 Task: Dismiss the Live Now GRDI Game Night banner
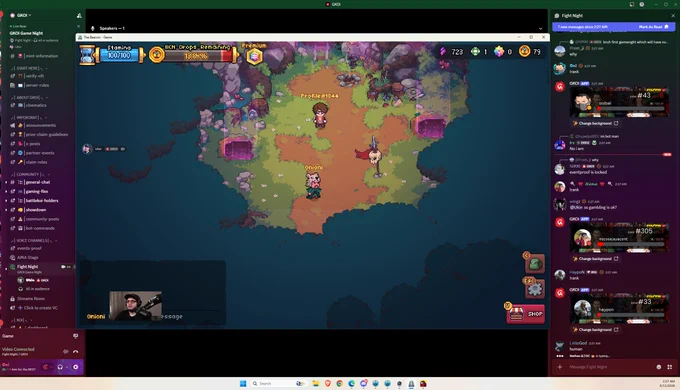(x=78, y=26)
